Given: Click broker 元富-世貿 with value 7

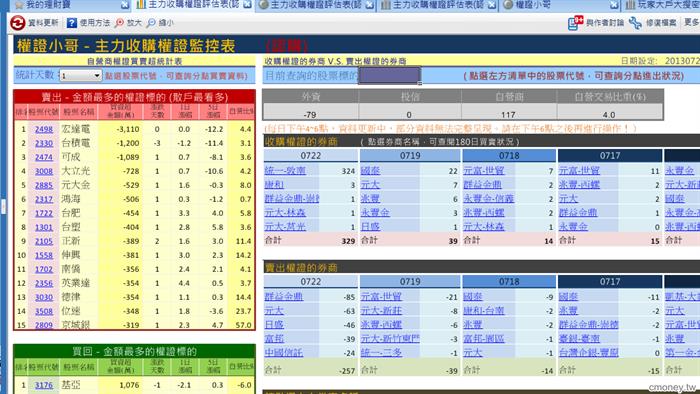Looking at the screenshot, I should click(483, 170).
